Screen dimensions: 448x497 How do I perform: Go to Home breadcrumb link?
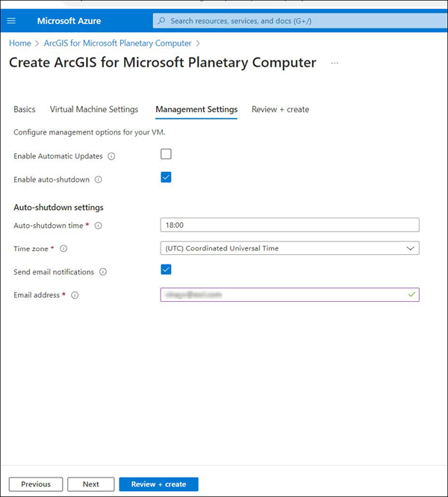tap(20, 43)
